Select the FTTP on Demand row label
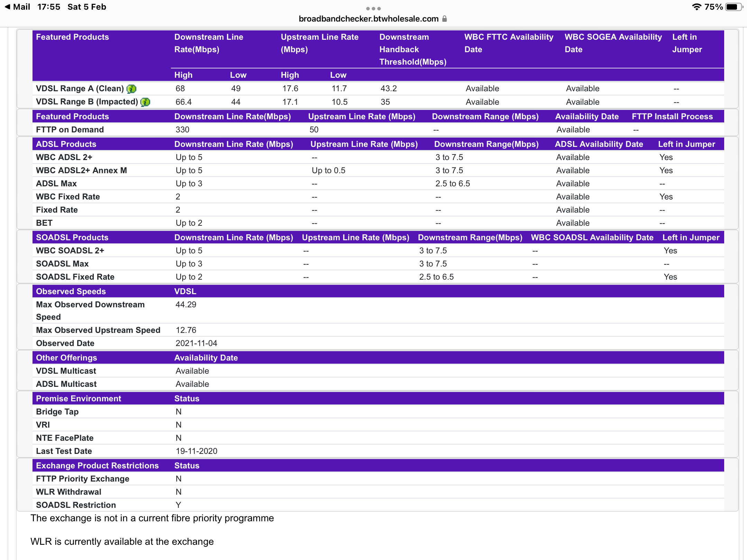Screen dimensions: 747x560 [x=70, y=130]
